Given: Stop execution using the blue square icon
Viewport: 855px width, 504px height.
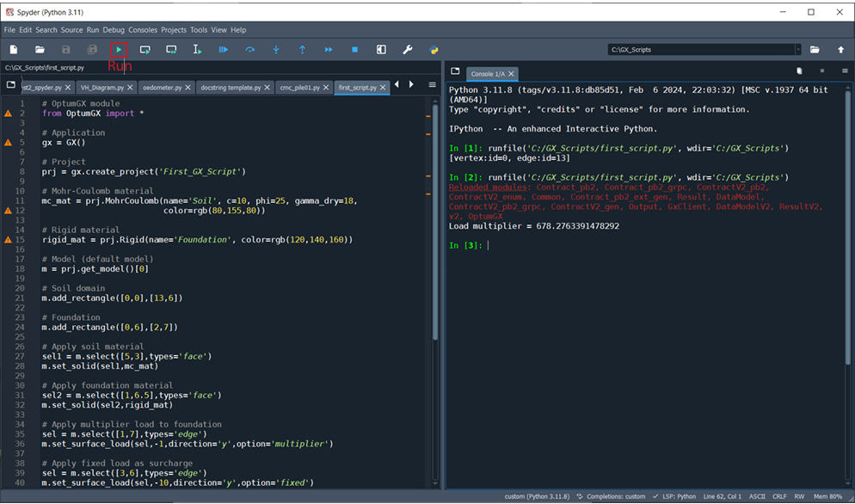Looking at the screenshot, I should 354,50.
